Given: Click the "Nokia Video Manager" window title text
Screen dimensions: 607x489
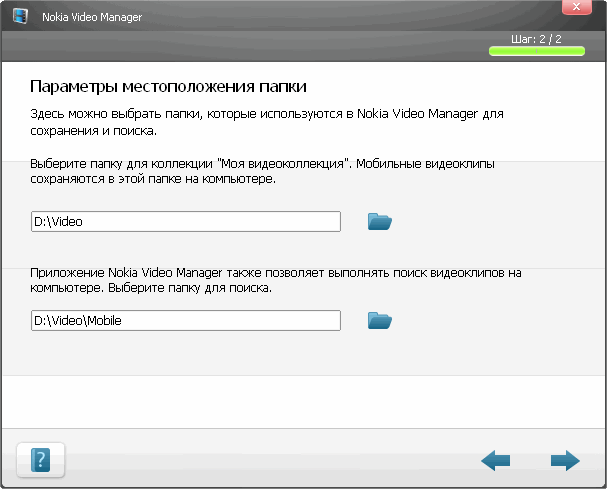Looking at the screenshot, I should click(x=91, y=18).
